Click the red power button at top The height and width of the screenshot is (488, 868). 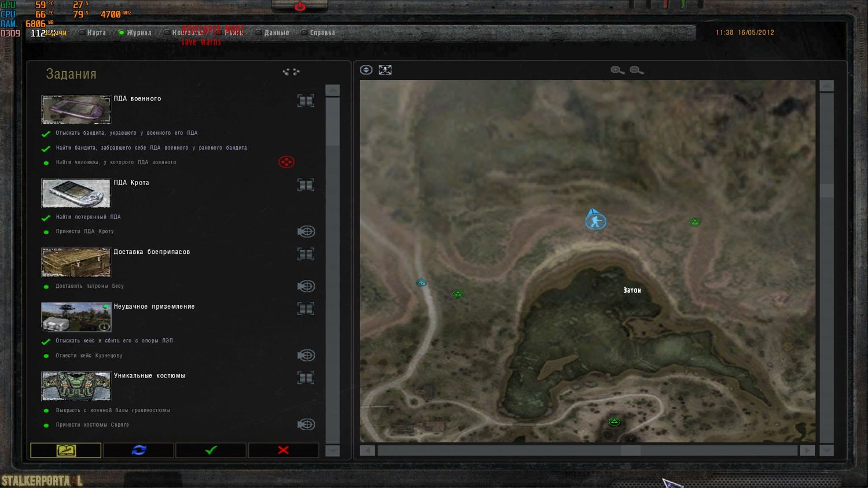click(300, 7)
